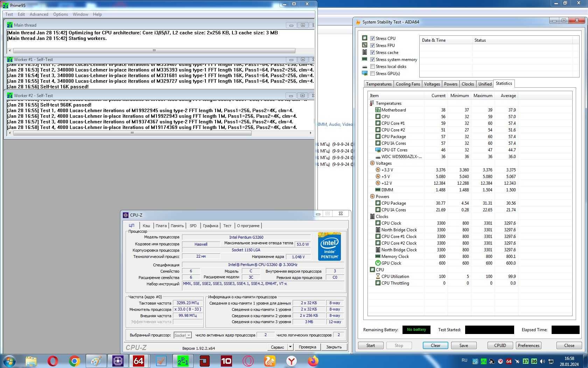The height and width of the screenshot is (368, 588).
Task: Click the Prime95 Main thread window icon
Action: pos(10,25)
